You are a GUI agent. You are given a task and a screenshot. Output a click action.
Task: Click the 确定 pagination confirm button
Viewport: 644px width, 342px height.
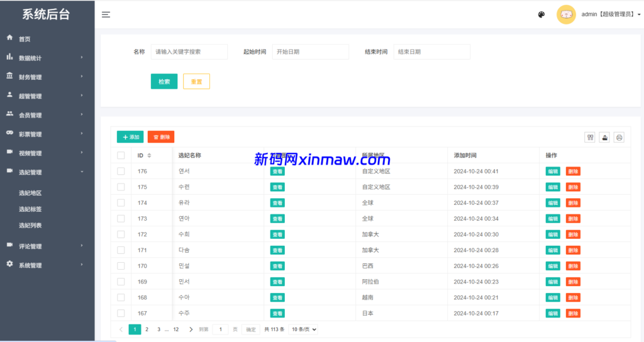[x=251, y=329]
